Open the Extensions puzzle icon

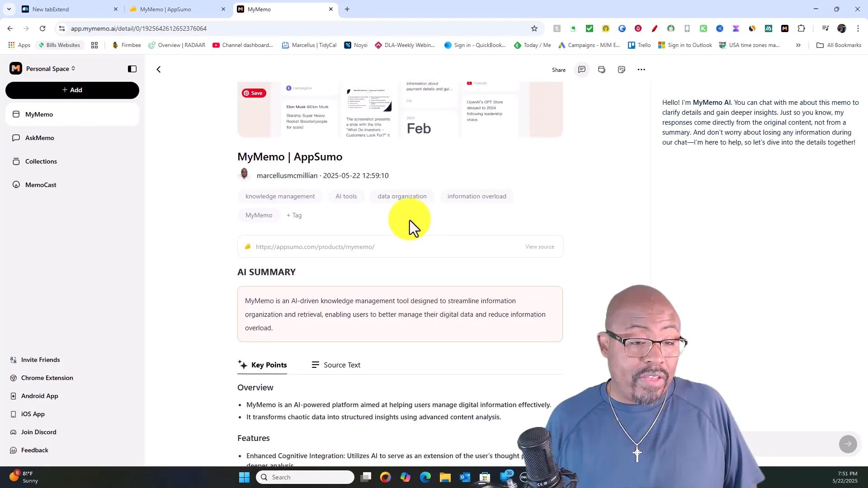[801, 28]
